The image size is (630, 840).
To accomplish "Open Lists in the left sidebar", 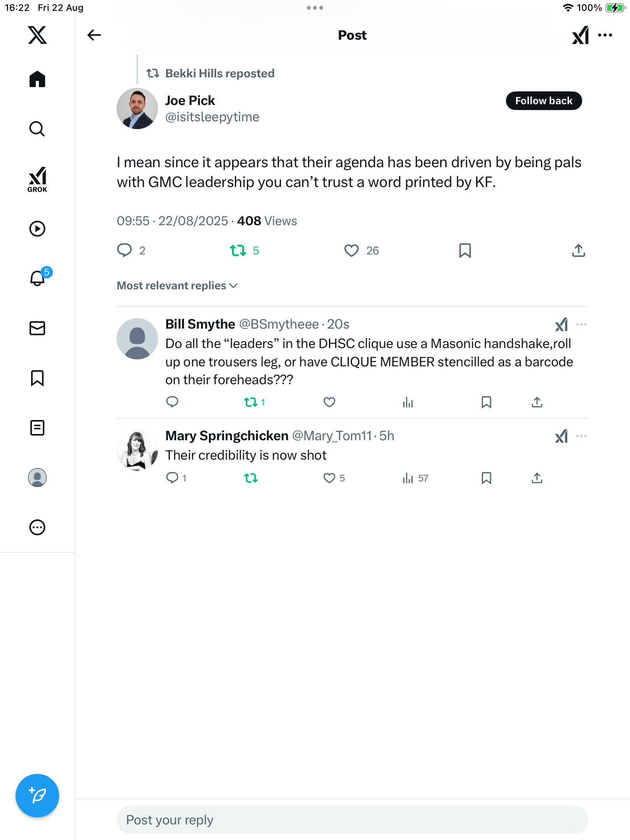I will coord(37,428).
